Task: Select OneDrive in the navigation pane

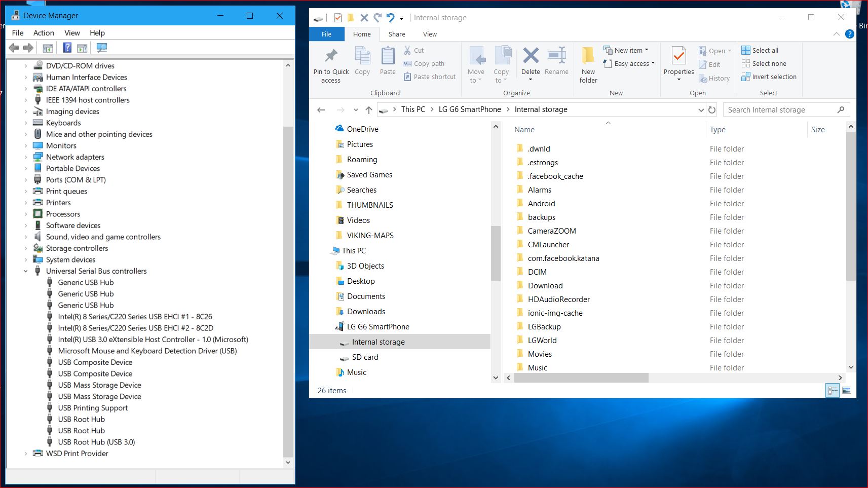Action: pos(362,129)
